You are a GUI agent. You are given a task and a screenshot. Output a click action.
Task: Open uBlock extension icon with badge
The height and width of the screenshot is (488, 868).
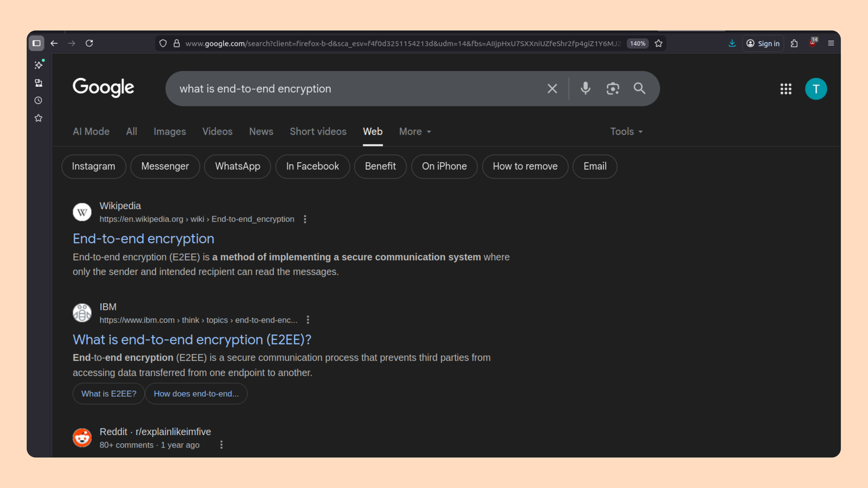click(x=813, y=42)
